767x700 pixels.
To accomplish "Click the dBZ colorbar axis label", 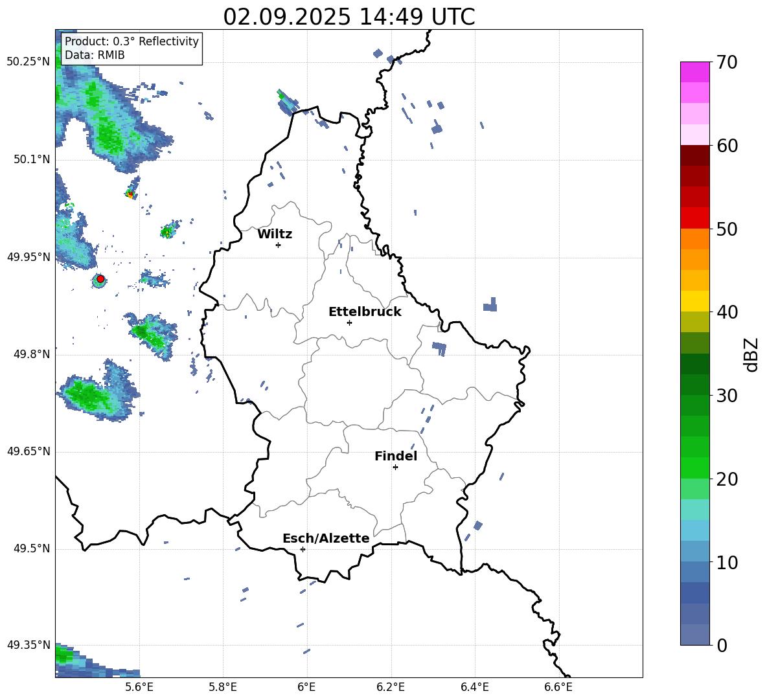I will point(752,354).
